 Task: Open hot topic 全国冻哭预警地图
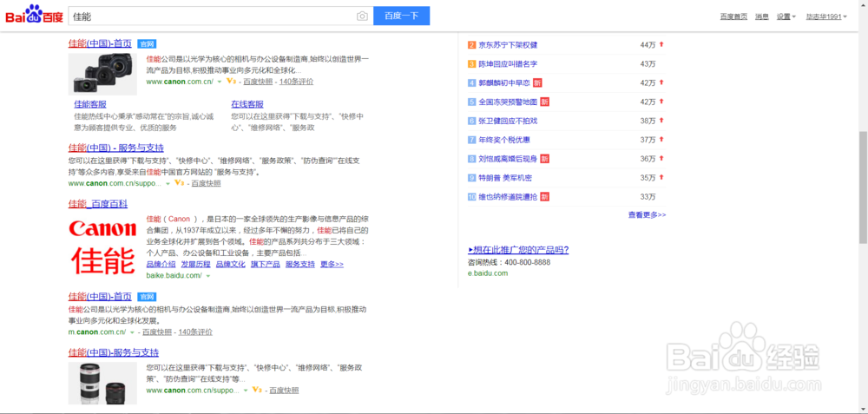tap(508, 102)
